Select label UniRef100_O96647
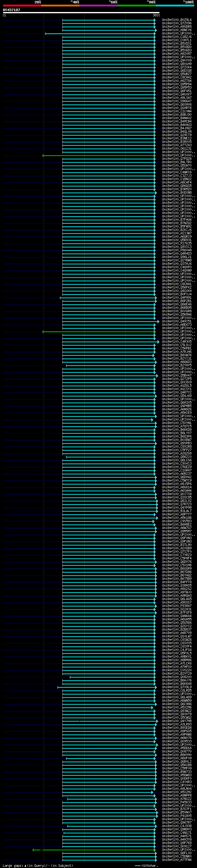 tap(176, 101)
